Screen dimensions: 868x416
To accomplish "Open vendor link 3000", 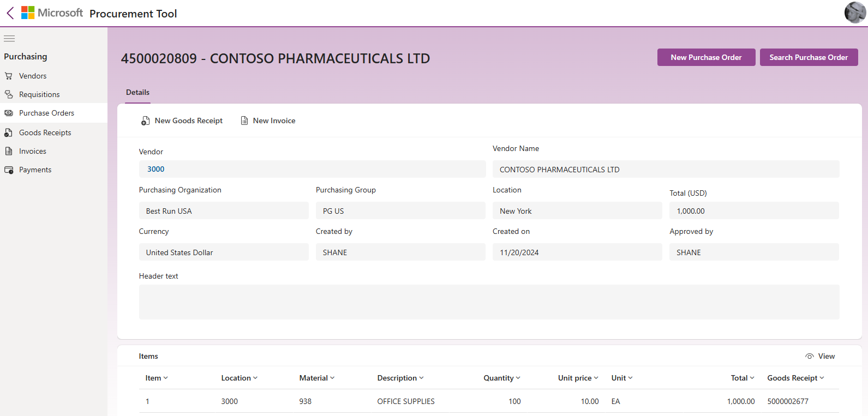I will [x=155, y=169].
